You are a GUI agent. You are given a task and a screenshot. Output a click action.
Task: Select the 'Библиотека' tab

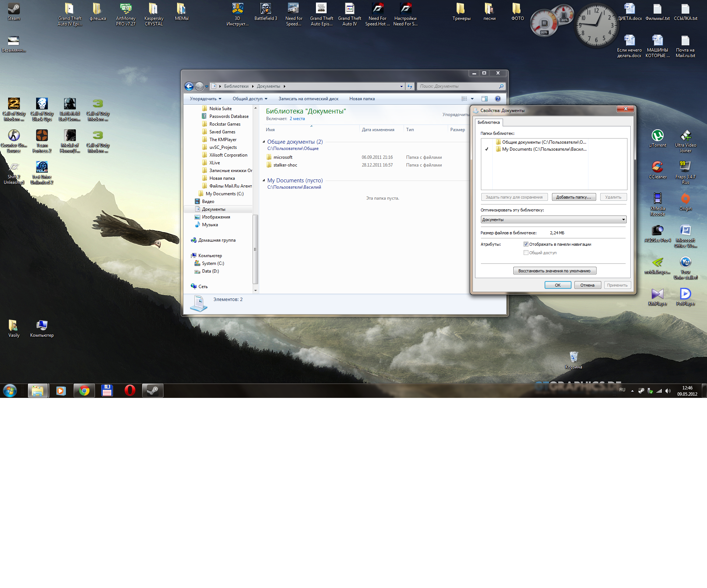coord(489,122)
